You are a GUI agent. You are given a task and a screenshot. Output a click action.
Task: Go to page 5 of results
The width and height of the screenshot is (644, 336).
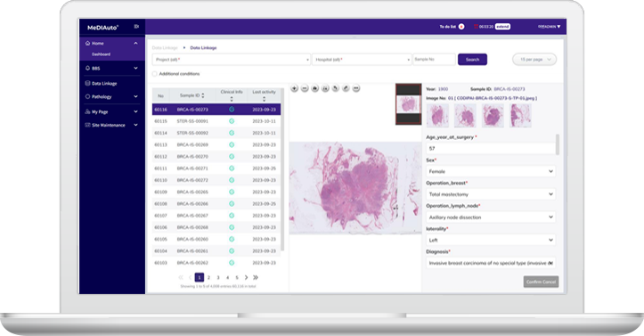(237, 278)
